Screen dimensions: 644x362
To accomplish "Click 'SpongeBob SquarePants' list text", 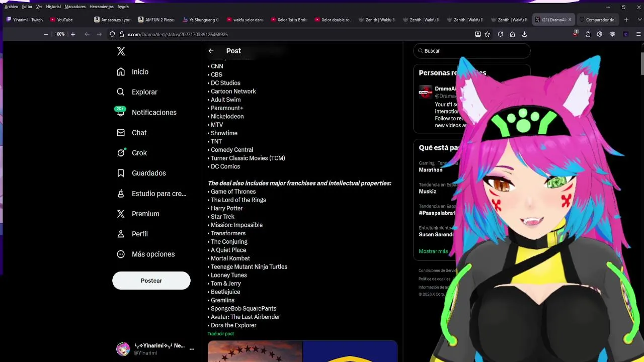I will click(x=244, y=309).
